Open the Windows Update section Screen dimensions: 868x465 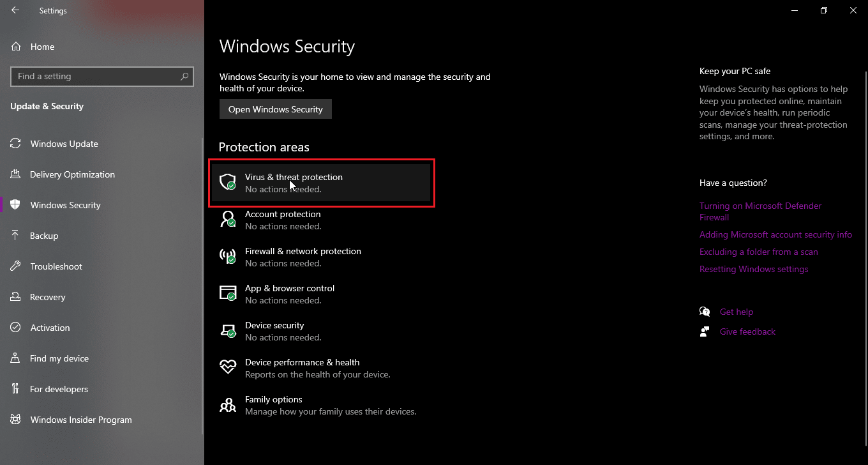pos(64,144)
